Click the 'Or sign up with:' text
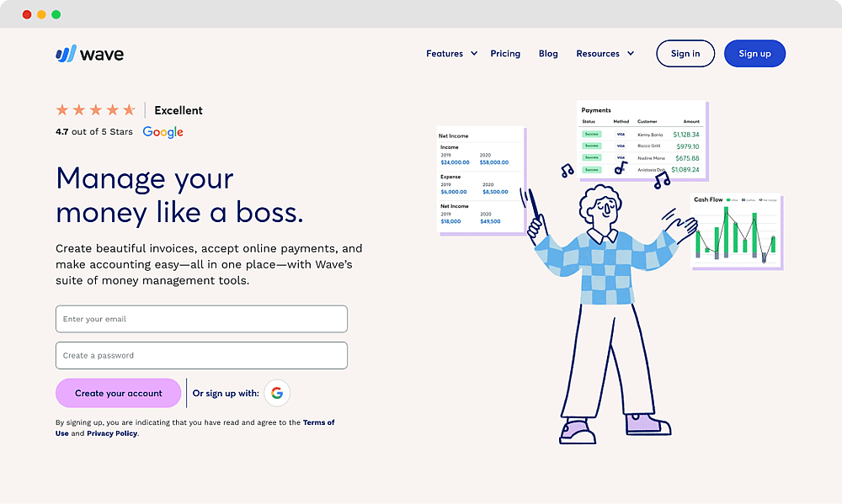The width and height of the screenshot is (842, 504). (226, 394)
